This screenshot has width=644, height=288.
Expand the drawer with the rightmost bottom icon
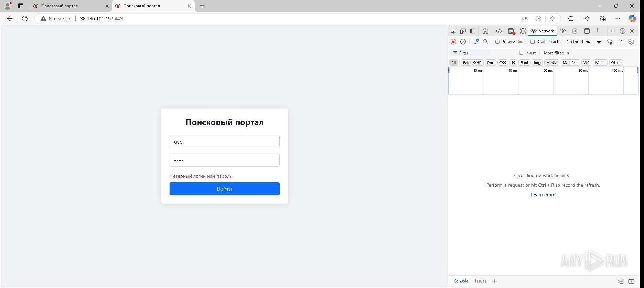click(x=631, y=281)
